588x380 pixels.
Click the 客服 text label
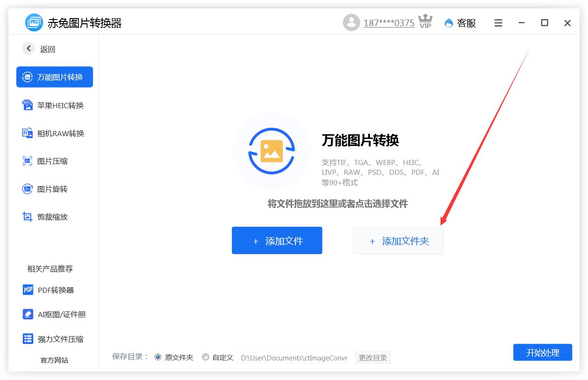click(466, 23)
